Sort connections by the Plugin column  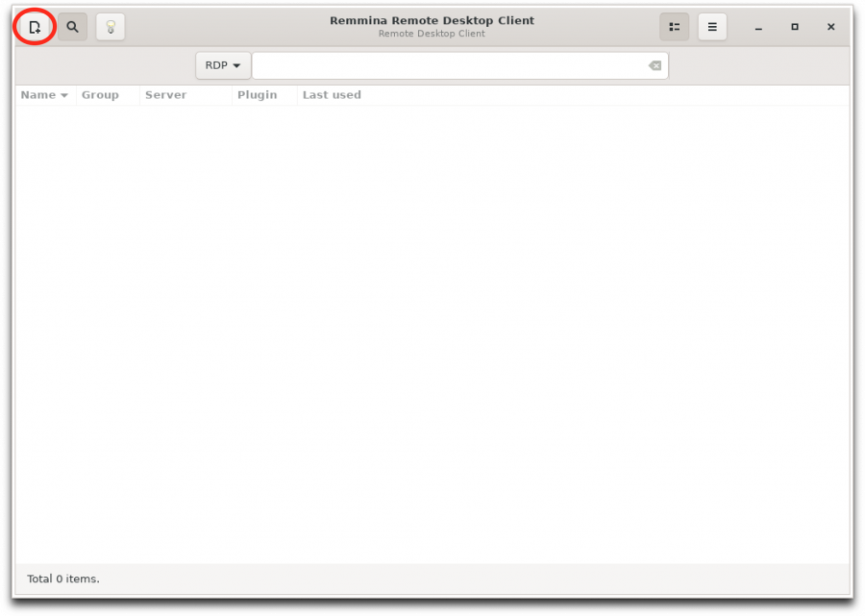coord(257,94)
